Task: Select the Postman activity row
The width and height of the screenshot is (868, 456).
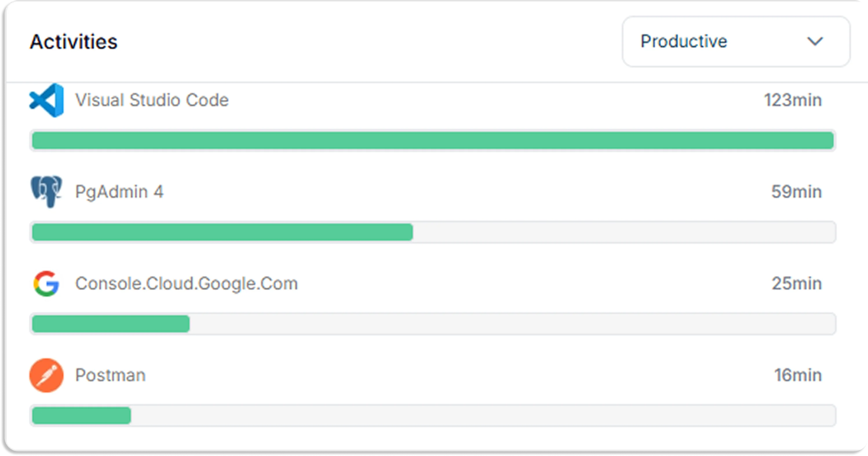Action: coord(110,375)
